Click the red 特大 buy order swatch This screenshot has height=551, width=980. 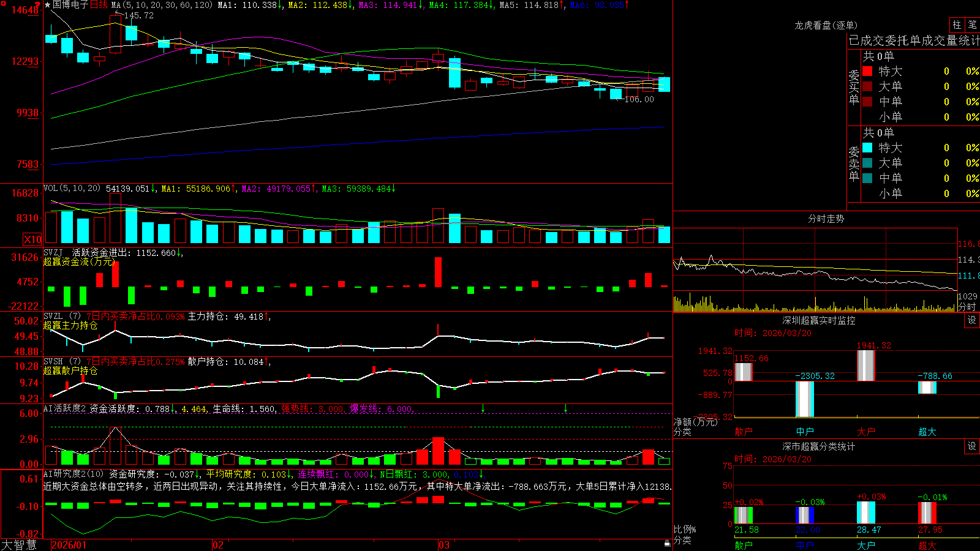pyautogui.click(x=867, y=71)
